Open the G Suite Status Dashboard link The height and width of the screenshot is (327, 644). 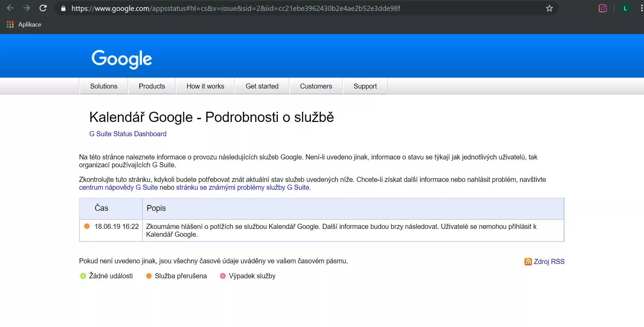click(x=128, y=134)
